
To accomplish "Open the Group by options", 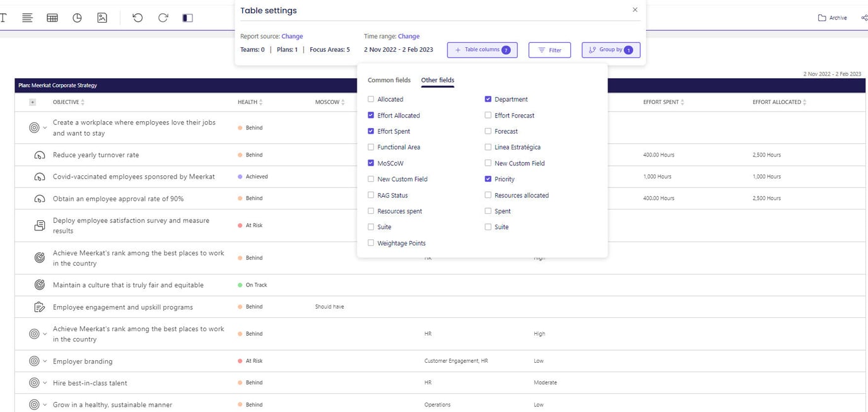I will click(611, 50).
